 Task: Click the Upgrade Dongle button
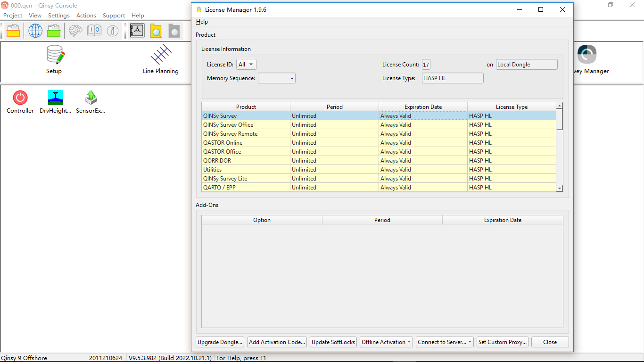click(220, 342)
